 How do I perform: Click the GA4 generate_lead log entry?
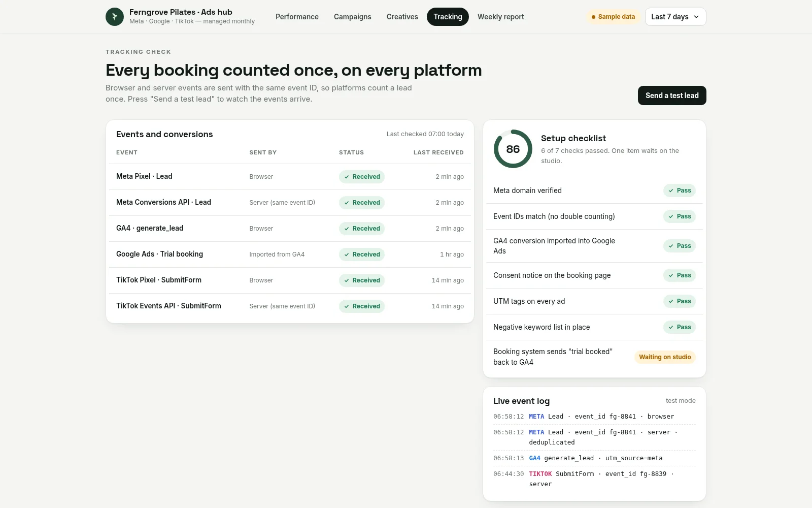click(x=594, y=458)
